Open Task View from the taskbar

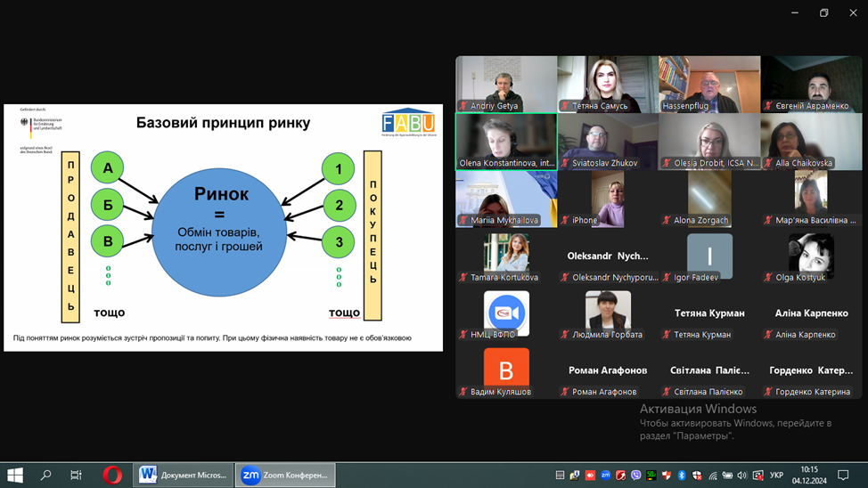[x=77, y=476]
